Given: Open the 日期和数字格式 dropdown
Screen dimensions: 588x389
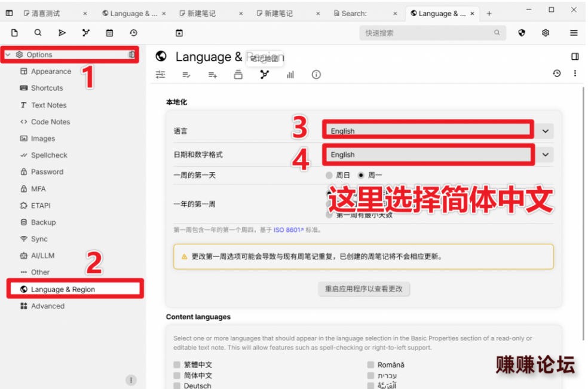Looking at the screenshot, I should 437,155.
